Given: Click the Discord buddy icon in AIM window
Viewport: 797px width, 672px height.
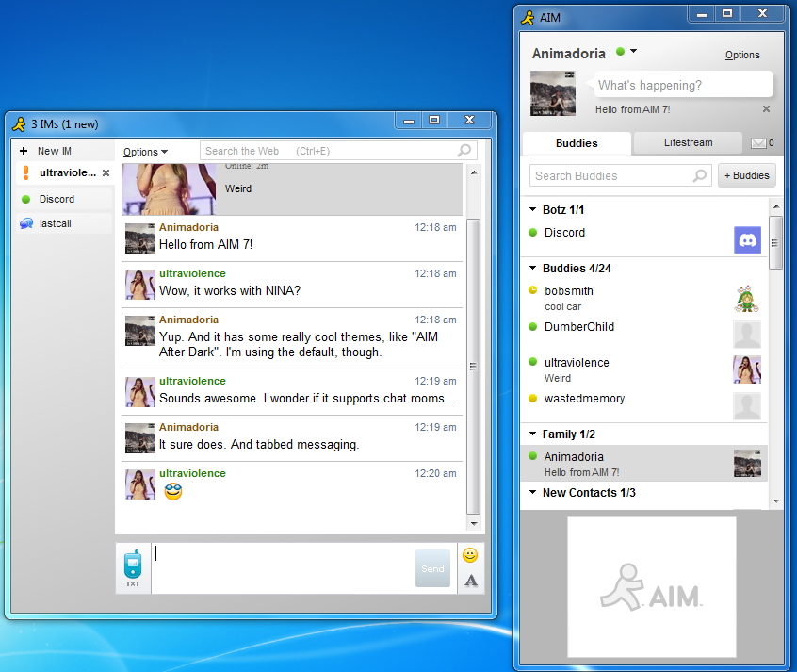Looking at the screenshot, I should point(747,239).
